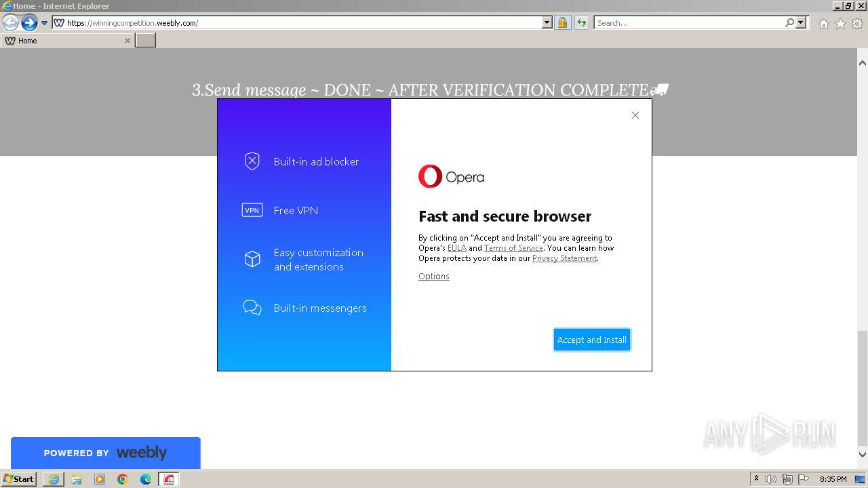Click the vertical scrollbar thumb
The width and height of the screenshot is (868, 488).
pos(863,388)
